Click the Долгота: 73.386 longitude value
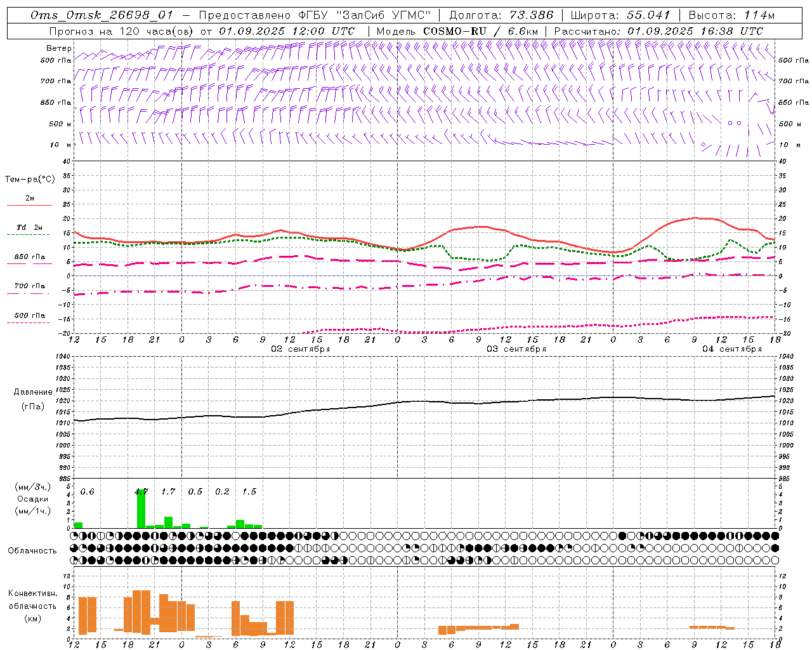Image resolution: width=812 pixels, height=650 pixels. (x=501, y=15)
